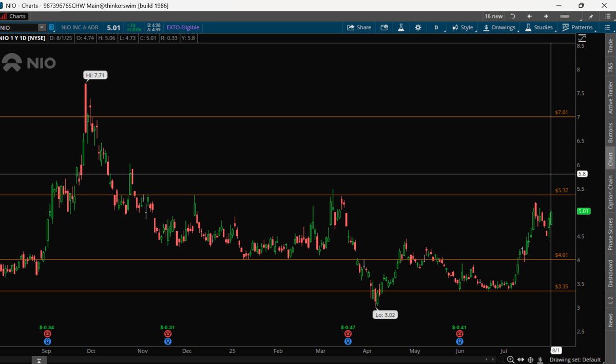Open the T&S sidebar tab
Screen dimensions: 616x364
point(610,67)
